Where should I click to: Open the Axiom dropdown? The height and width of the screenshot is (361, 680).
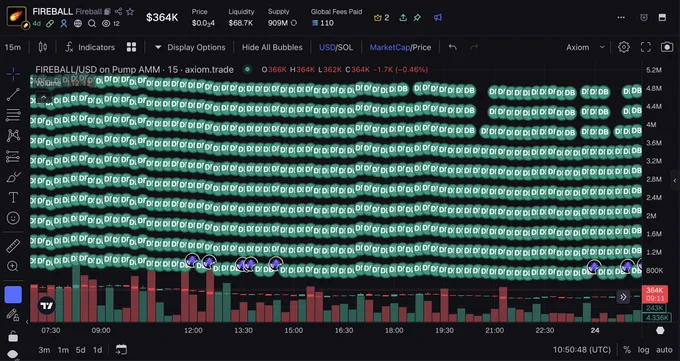coord(585,47)
